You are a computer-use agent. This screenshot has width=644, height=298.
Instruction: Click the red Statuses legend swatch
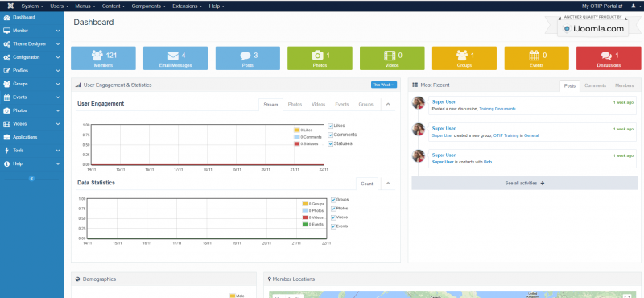[296, 144]
